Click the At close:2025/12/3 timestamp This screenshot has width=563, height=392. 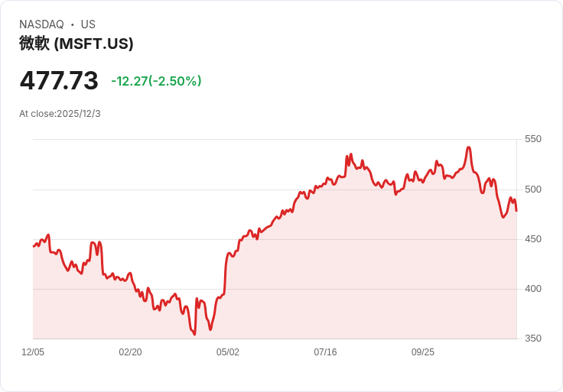pyautogui.click(x=60, y=114)
